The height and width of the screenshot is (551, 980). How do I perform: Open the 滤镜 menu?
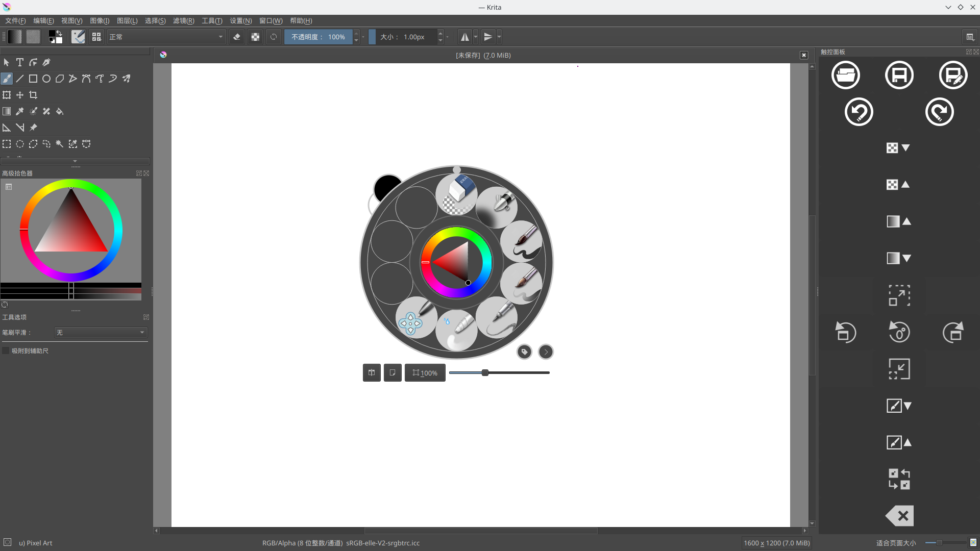click(183, 21)
